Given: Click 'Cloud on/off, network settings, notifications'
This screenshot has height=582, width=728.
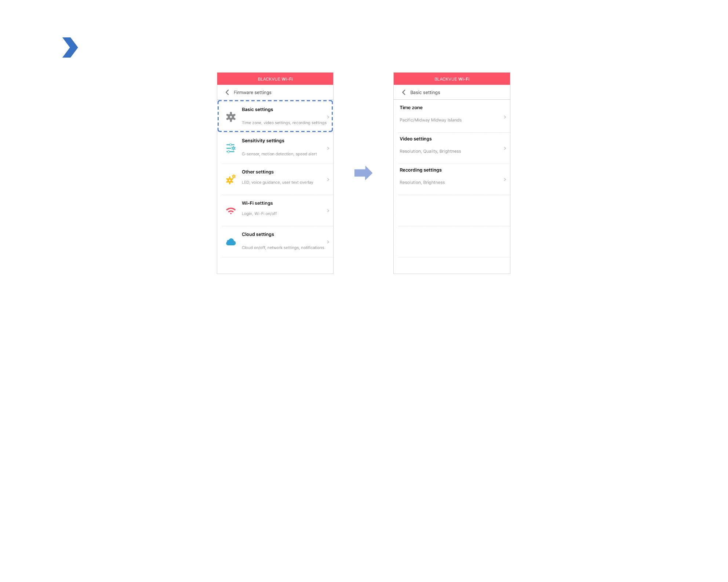Looking at the screenshot, I should pyautogui.click(x=283, y=248).
